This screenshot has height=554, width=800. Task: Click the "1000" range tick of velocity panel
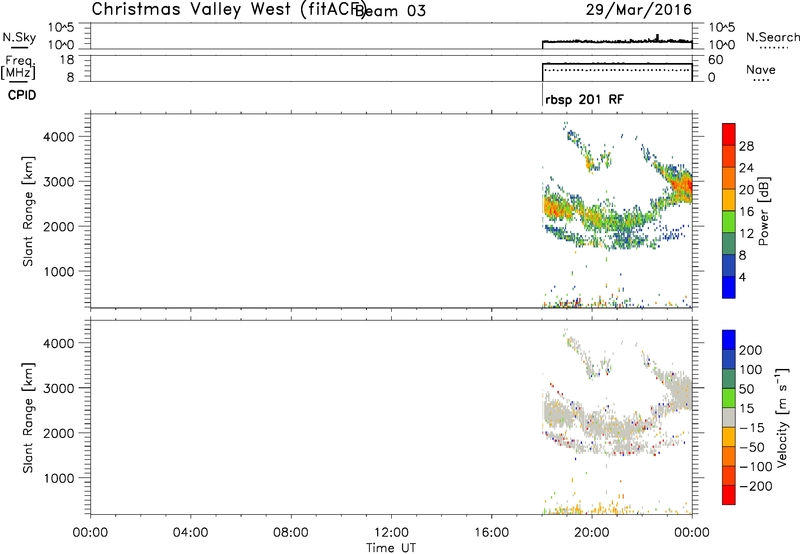point(58,477)
